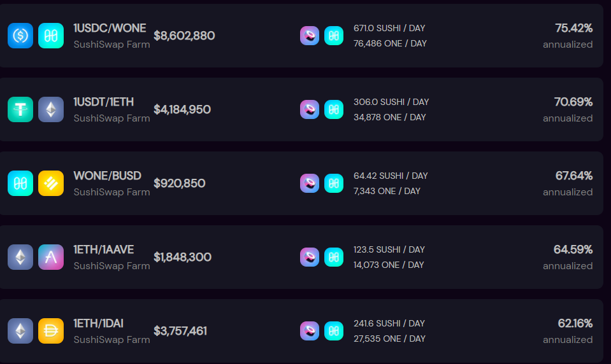
Task: Select the 1ETH/1AAVE pair label
Action: 104,249
